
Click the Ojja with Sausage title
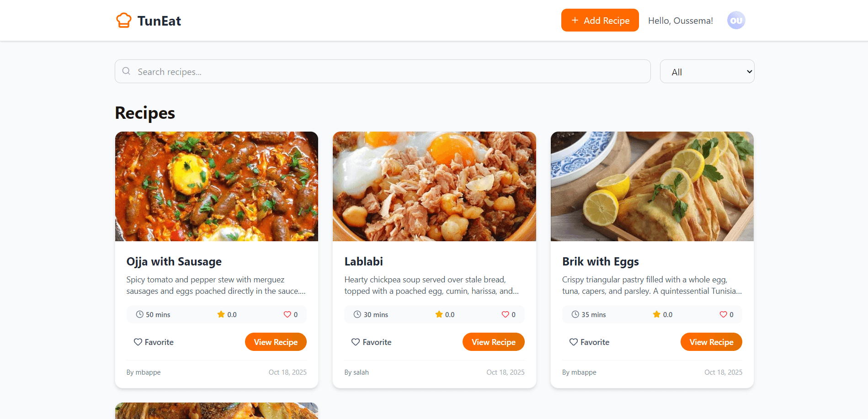pos(174,262)
